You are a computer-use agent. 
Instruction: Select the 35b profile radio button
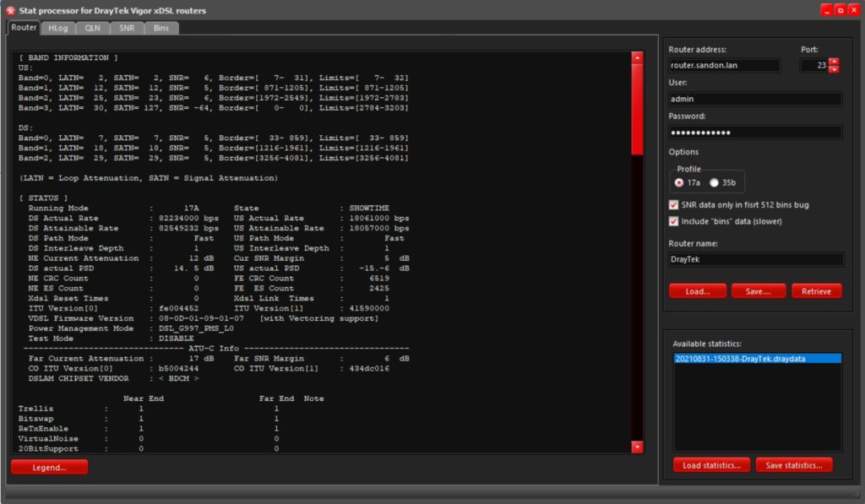click(722, 182)
